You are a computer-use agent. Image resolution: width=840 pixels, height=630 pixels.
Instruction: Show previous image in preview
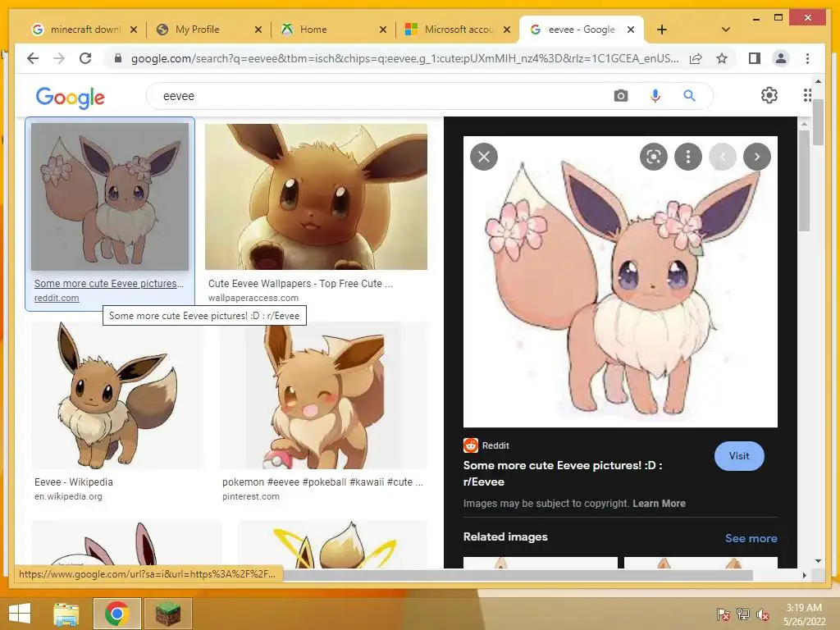click(722, 157)
